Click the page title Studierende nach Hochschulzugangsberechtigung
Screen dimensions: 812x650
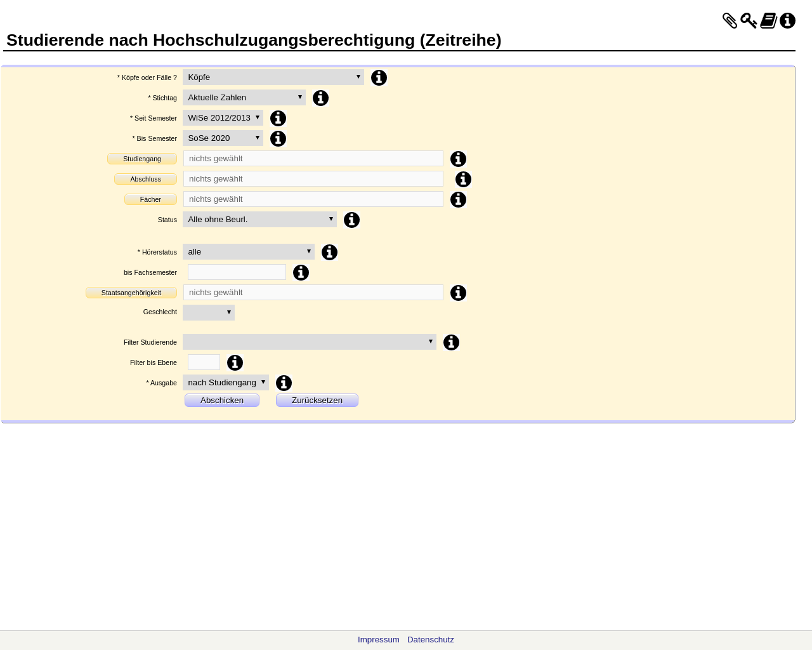point(254,40)
